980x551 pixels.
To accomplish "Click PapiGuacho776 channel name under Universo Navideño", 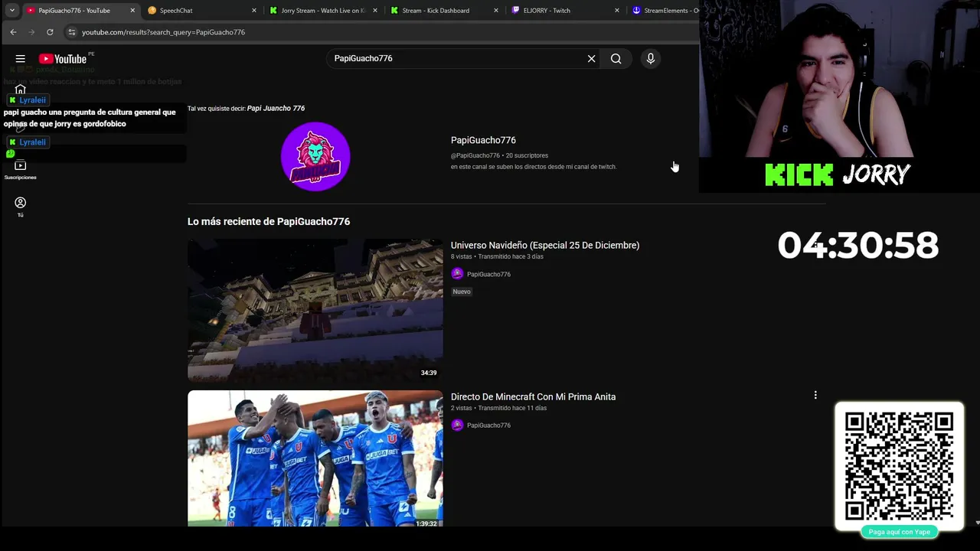I will [488, 275].
